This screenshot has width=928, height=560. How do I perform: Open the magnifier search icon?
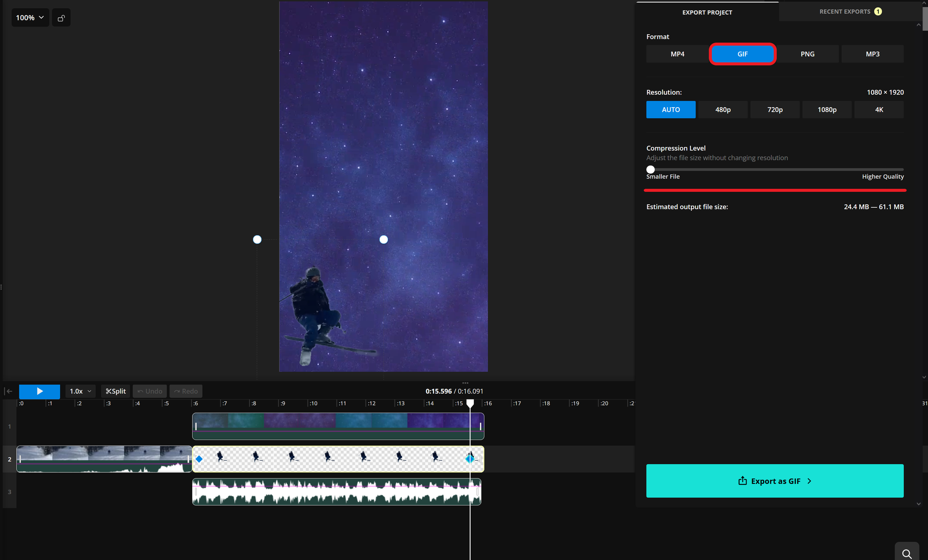click(x=907, y=553)
